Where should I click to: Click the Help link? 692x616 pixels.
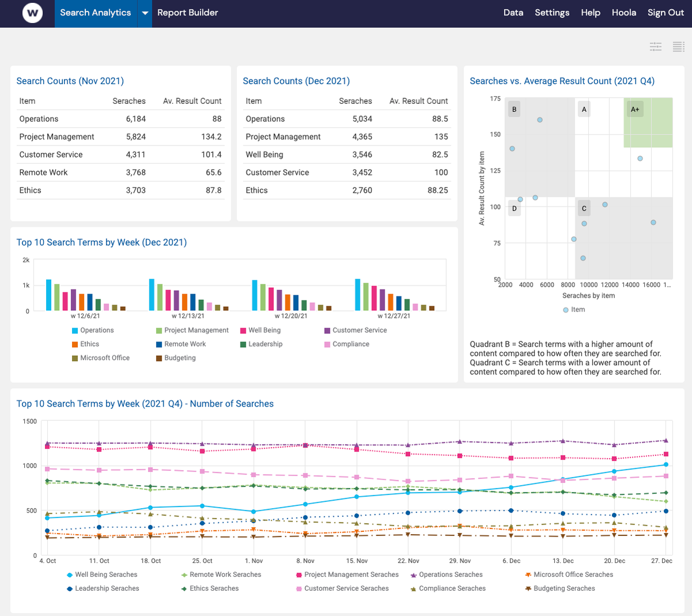point(591,12)
